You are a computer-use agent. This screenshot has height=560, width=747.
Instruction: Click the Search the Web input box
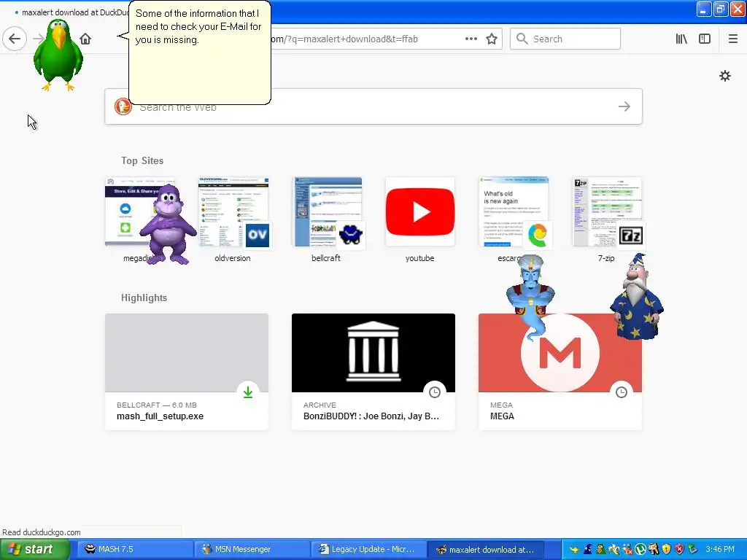pyautogui.click(x=373, y=106)
